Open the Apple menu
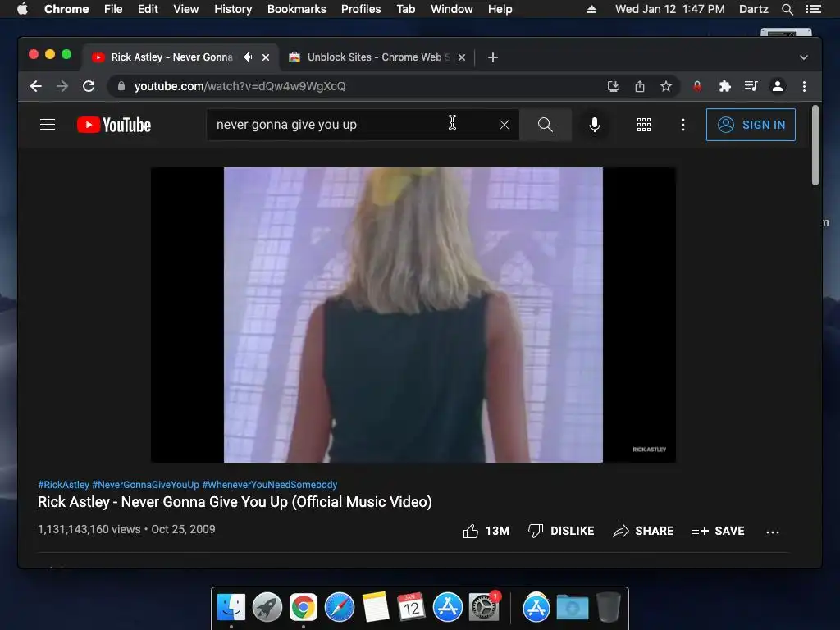This screenshot has width=840, height=630. tap(22, 9)
